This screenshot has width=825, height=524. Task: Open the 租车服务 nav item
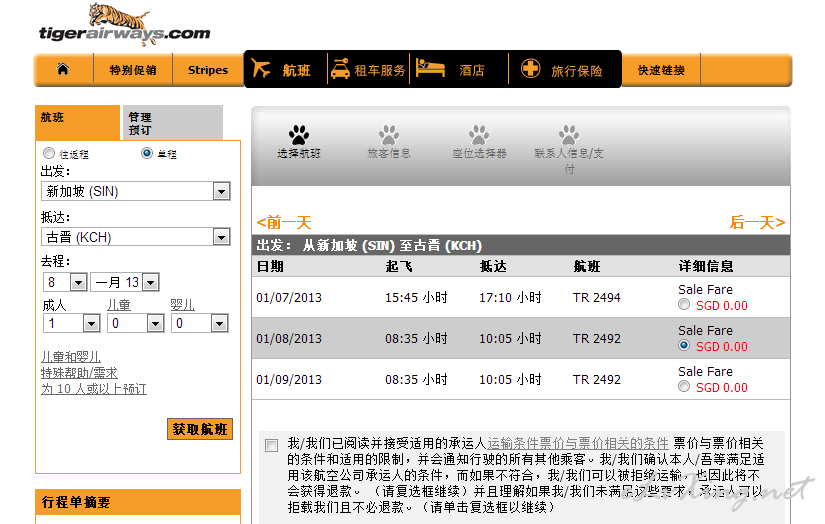point(380,70)
